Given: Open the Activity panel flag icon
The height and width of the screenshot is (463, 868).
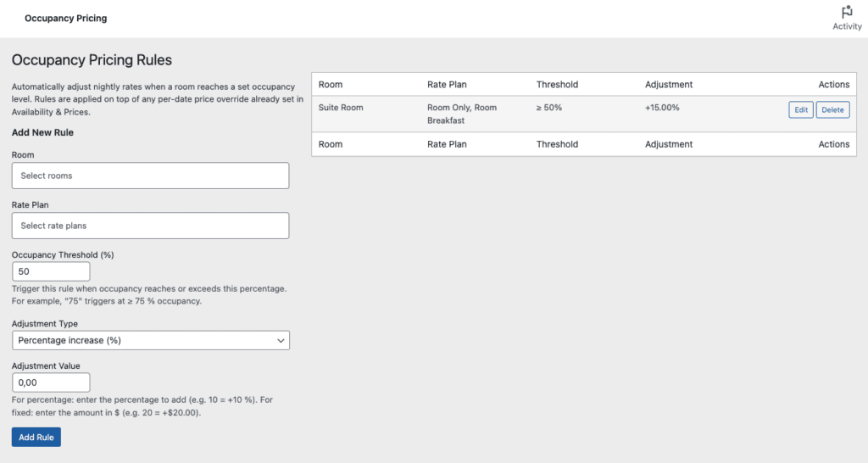Looking at the screenshot, I should tap(846, 13).
